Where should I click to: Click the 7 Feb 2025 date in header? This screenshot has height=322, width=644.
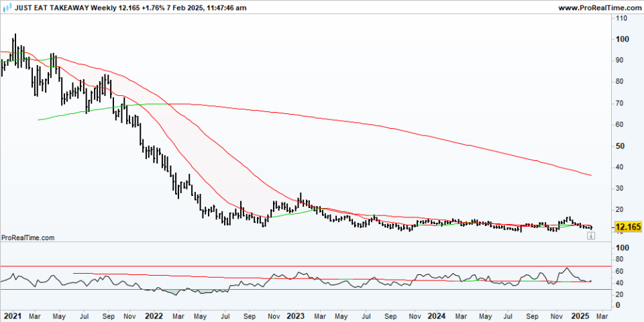tap(185, 7)
